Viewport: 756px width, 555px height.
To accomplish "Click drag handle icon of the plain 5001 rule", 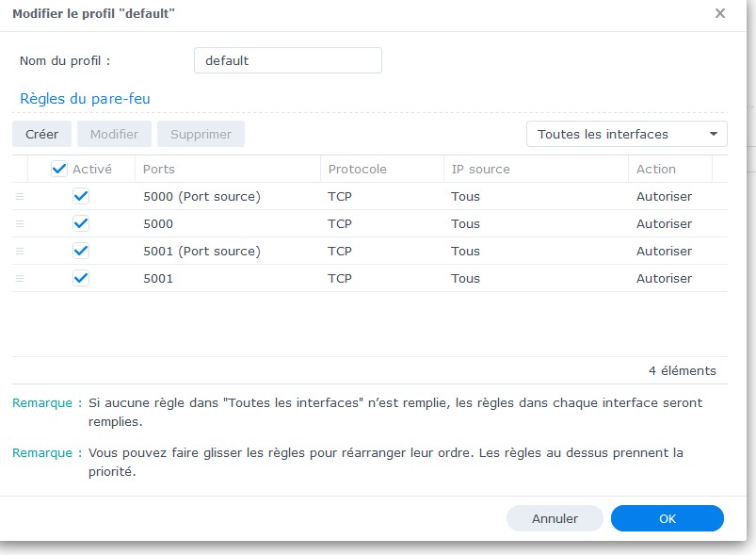I will pyautogui.click(x=20, y=279).
